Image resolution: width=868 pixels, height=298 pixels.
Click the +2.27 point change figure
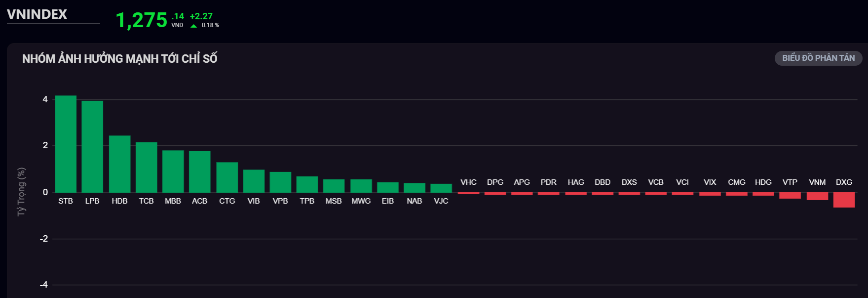[201, 16]
